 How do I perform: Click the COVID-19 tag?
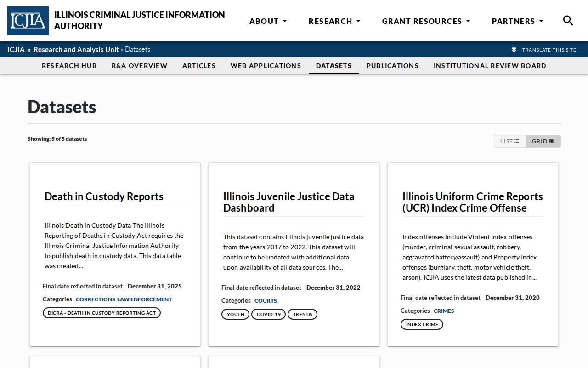tap(268, 314)
